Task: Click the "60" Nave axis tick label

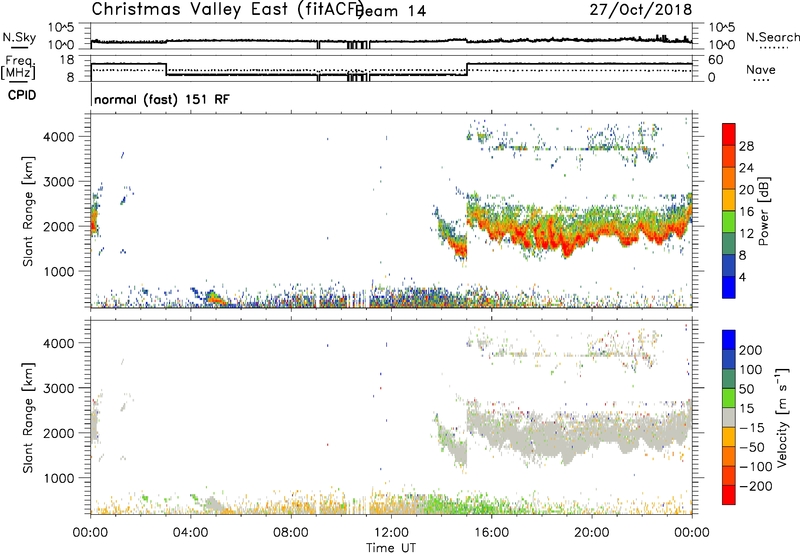Action: (716, 60)
